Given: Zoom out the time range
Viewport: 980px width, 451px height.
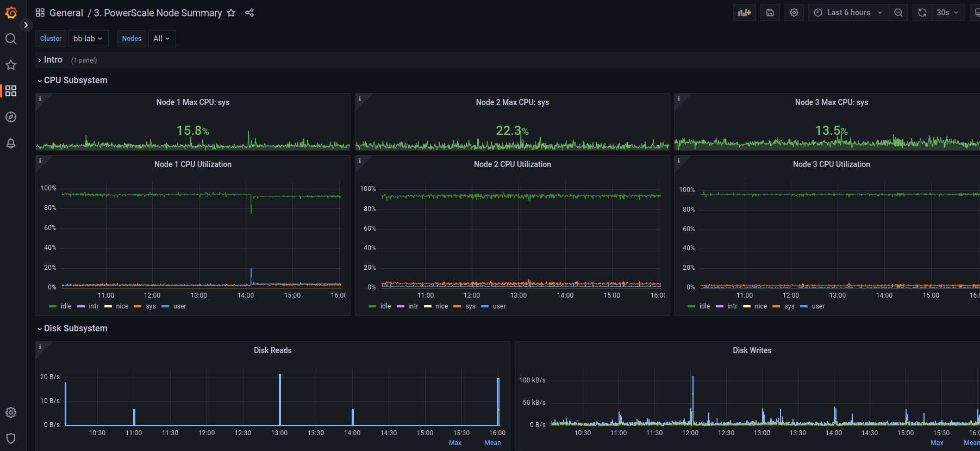Looking at the screenshot, I should (898, 13).
